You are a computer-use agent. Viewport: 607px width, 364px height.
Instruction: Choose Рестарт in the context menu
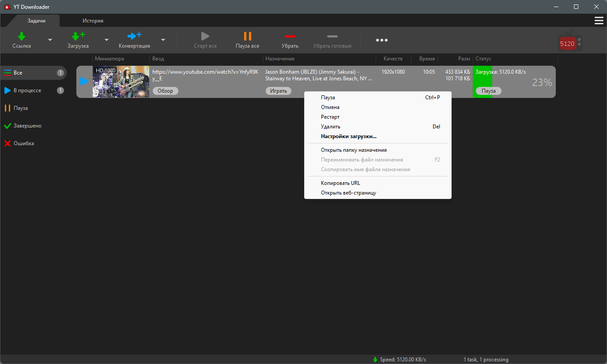point(377,117)
